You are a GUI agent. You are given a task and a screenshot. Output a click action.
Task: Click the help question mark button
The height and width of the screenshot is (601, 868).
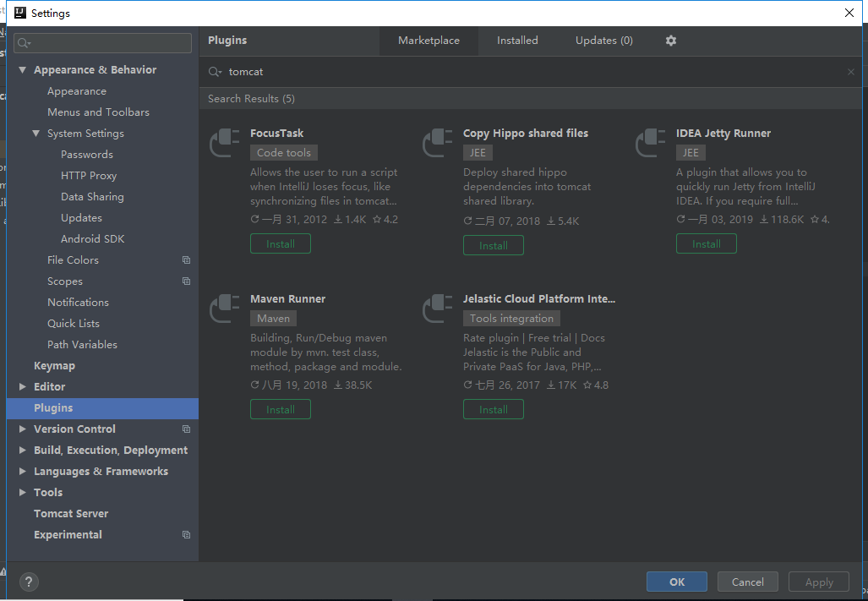29,582
